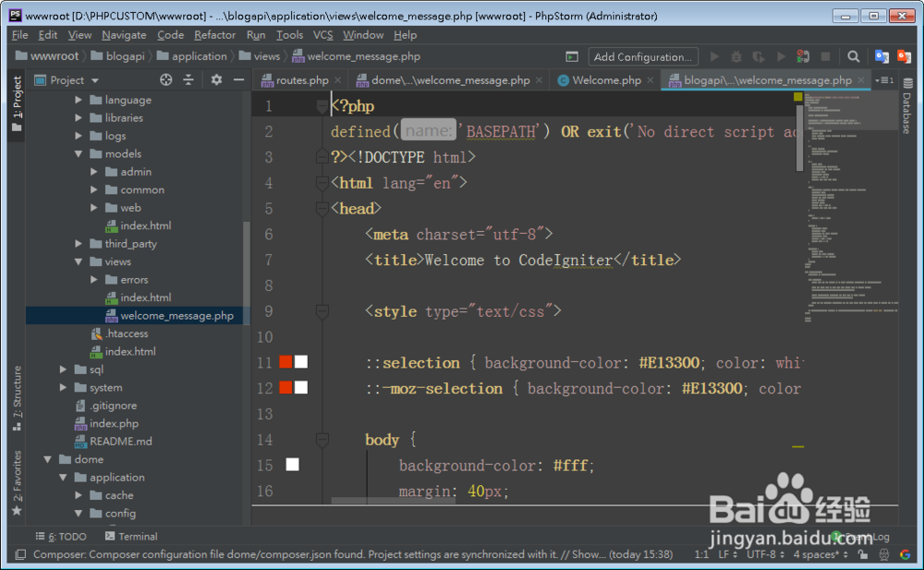Select welcome_message.php in project tree

tap(138, 315)
